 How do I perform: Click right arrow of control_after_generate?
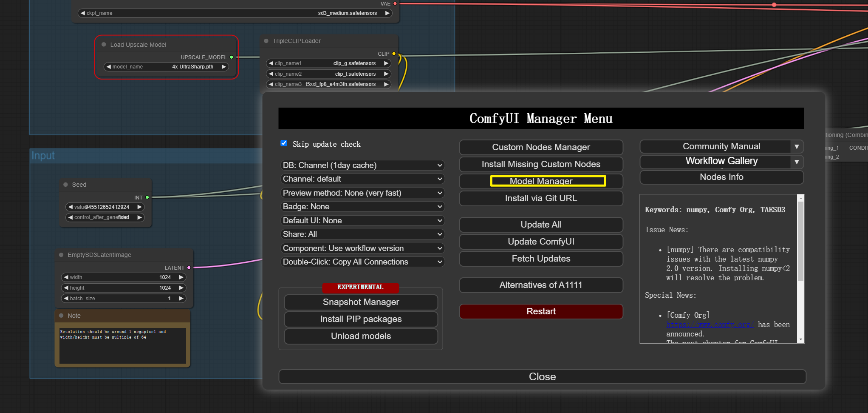(139, 217)
